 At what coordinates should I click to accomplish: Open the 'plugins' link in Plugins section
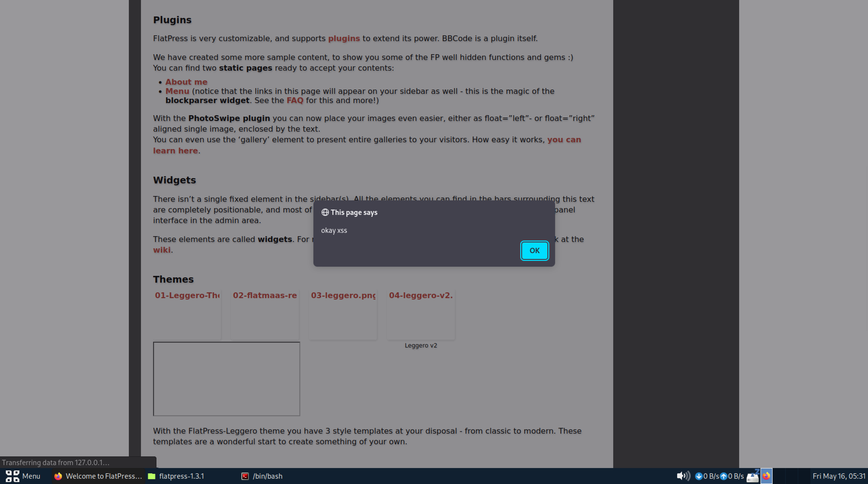(x=344, y=38)
